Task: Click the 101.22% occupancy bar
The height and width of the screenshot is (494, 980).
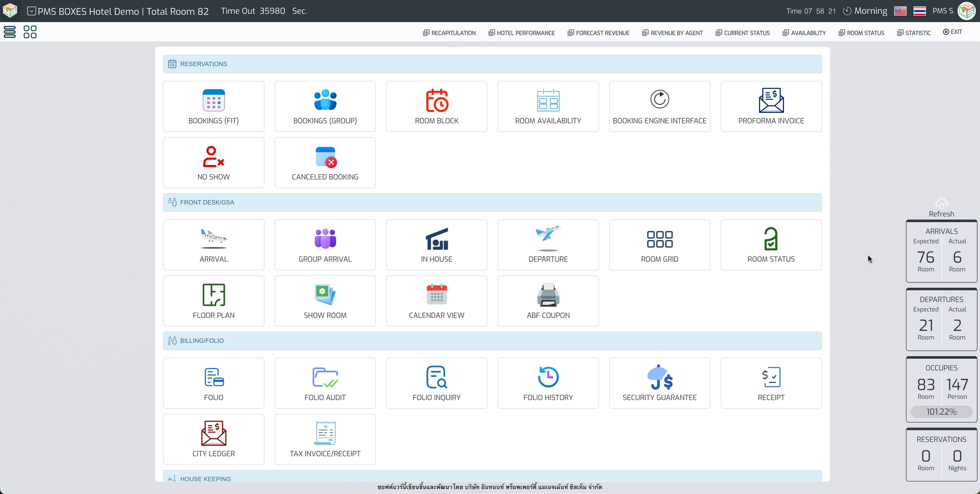Action: (x=941, y=412)
